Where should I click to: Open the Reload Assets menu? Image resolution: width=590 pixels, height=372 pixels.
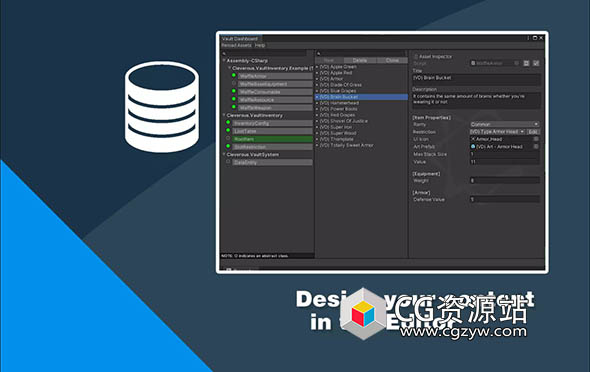[236, 46]
